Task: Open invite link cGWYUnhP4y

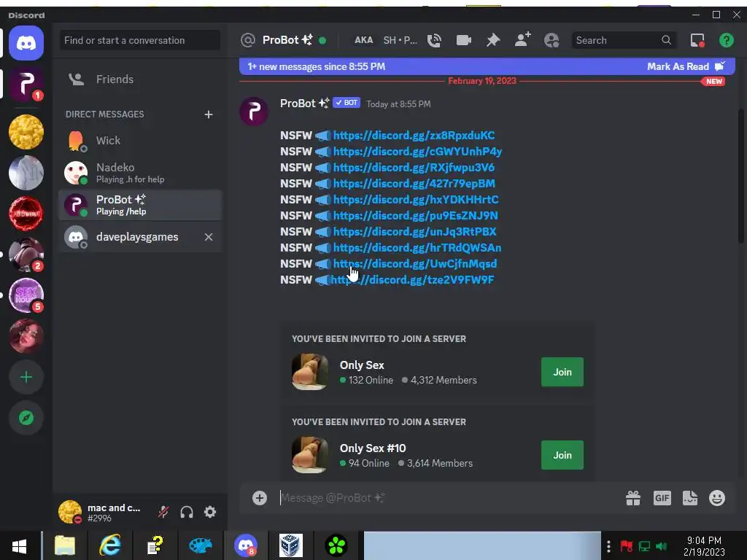Action: [417, 152]
